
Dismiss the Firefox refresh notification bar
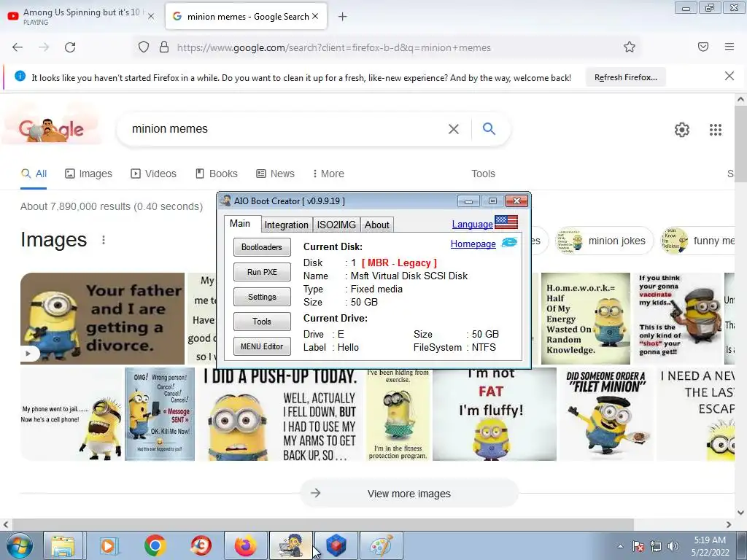729,76
